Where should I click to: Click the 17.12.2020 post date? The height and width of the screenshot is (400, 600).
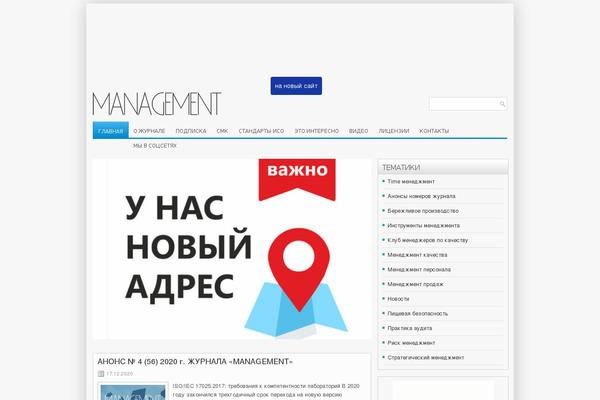[120, 374]
